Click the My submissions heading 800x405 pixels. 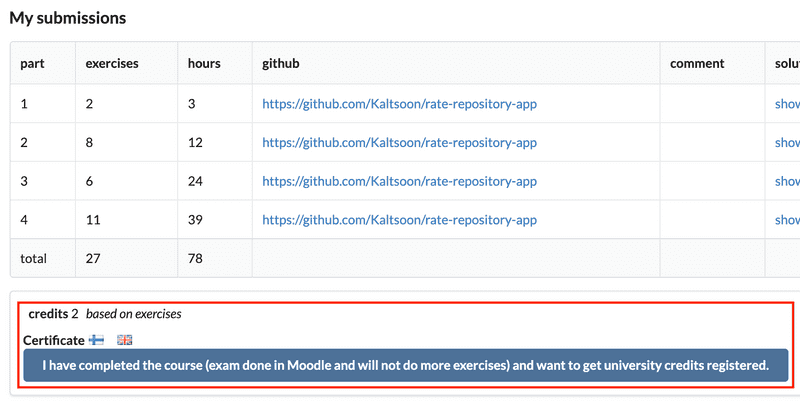click(68, 18)
